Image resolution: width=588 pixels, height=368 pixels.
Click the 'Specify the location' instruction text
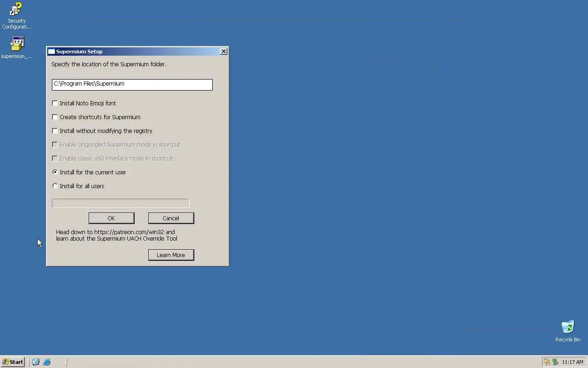109,64
